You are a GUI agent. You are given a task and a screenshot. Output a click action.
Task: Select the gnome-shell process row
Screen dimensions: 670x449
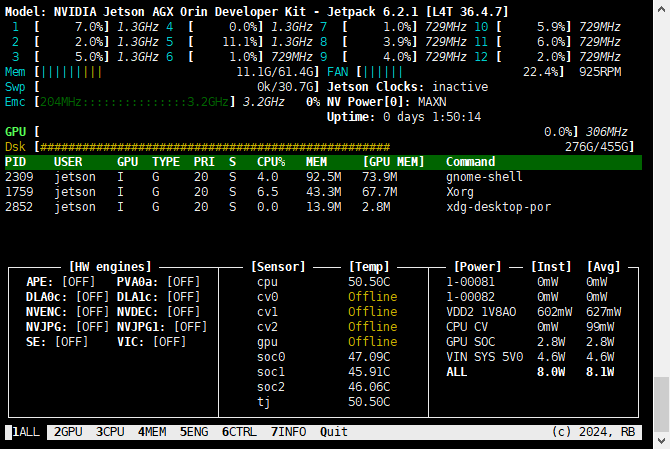(323, 177)
